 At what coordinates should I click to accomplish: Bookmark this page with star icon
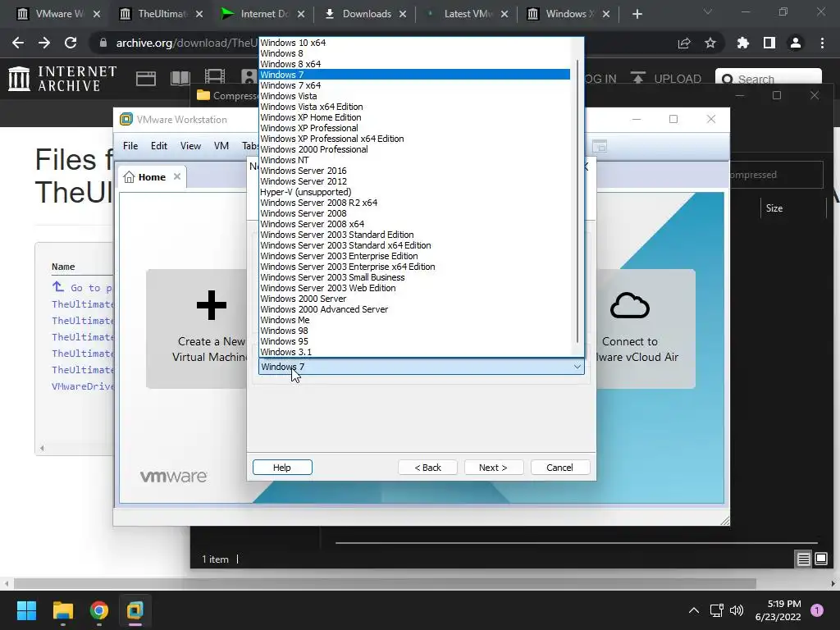coord(710,43)
